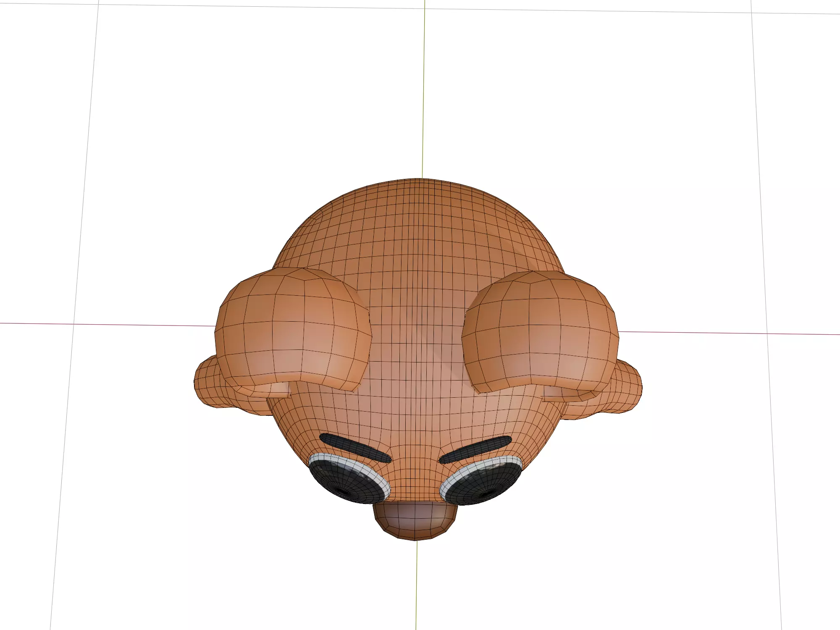Select the left black eyebrow mesh
Screen dimensions: 840x630
[355, 448]
